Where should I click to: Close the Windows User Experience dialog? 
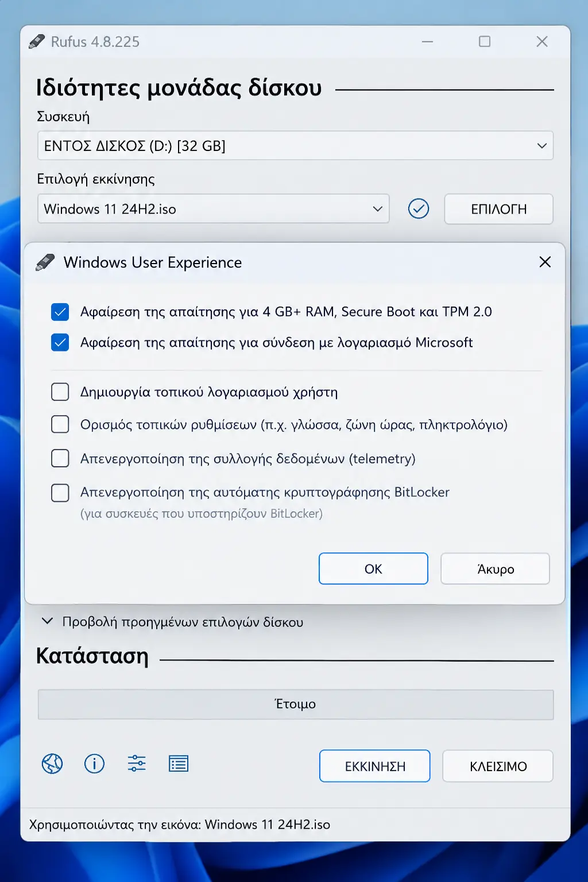(545, 262)
